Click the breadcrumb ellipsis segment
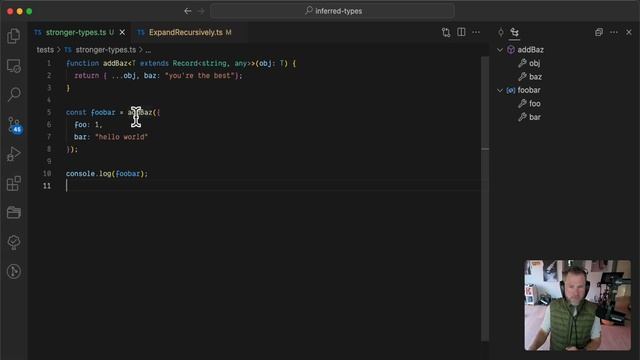640x360 pixels. point(148,50)
